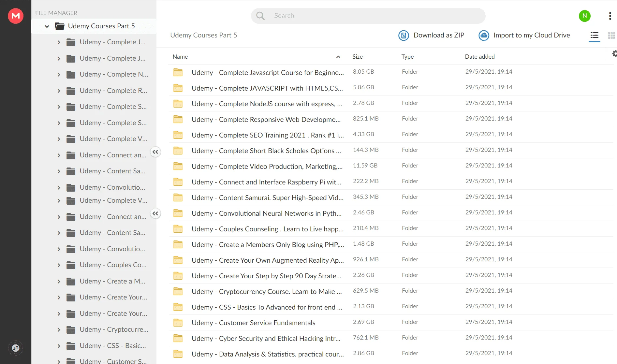Click the Udemy Courses Part 5 breadcrumb
617x364 pixels.
(203, 35)
